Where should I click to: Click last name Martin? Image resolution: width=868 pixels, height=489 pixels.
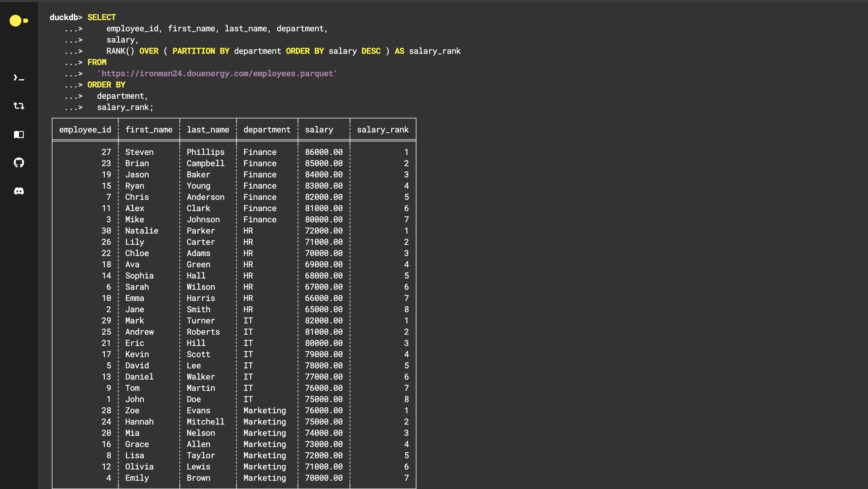(201, 388)
